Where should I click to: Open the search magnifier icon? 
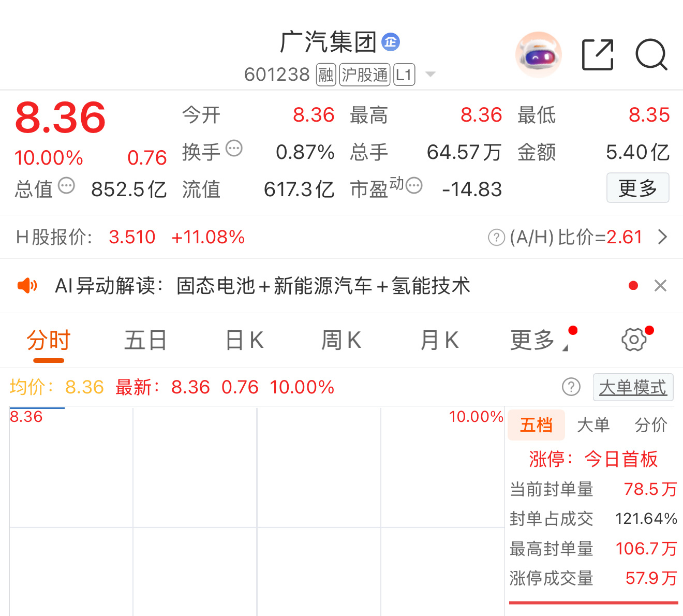coord(651,54)
